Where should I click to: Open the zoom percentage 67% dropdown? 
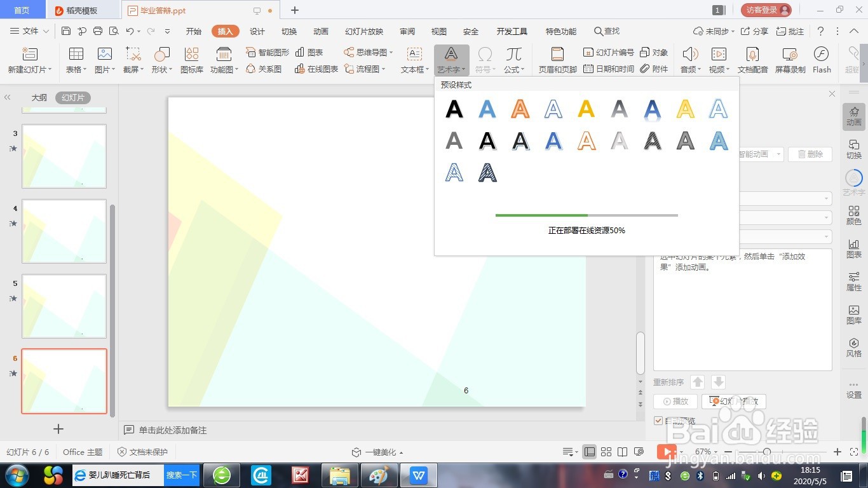tap(717, 452)
